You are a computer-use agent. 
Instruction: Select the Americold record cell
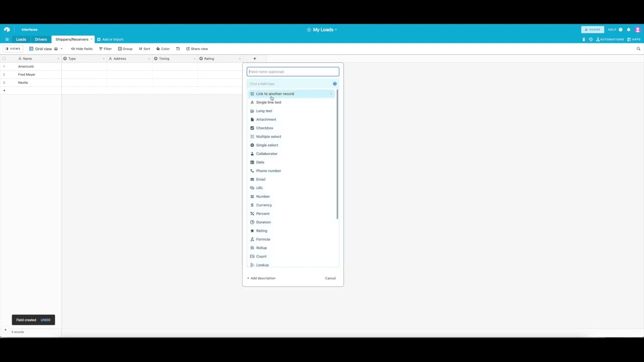point(38,66)
